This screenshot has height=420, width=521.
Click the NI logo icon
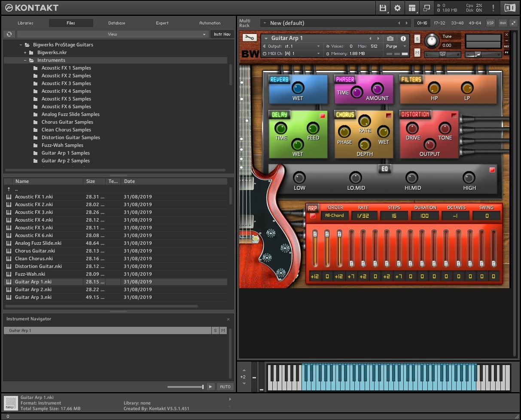509,8
